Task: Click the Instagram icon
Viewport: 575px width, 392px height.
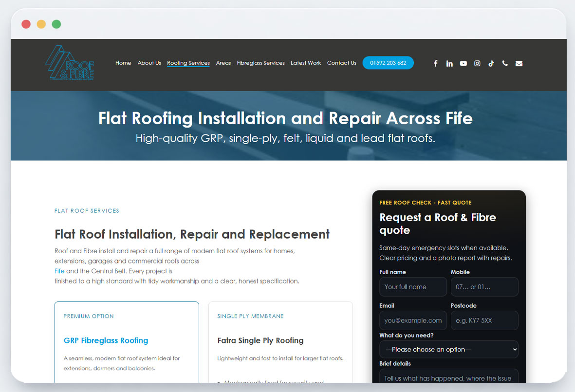Action: [477, 63]
